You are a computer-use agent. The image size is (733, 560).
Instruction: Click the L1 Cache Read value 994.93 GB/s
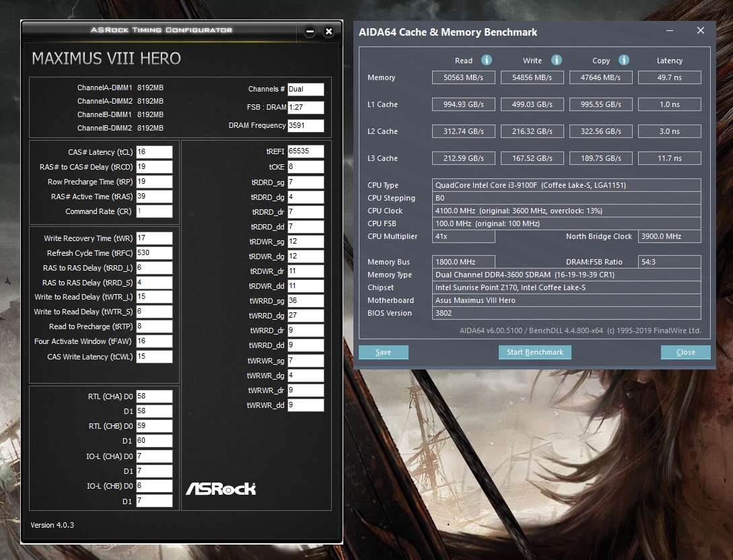[463, 104]
